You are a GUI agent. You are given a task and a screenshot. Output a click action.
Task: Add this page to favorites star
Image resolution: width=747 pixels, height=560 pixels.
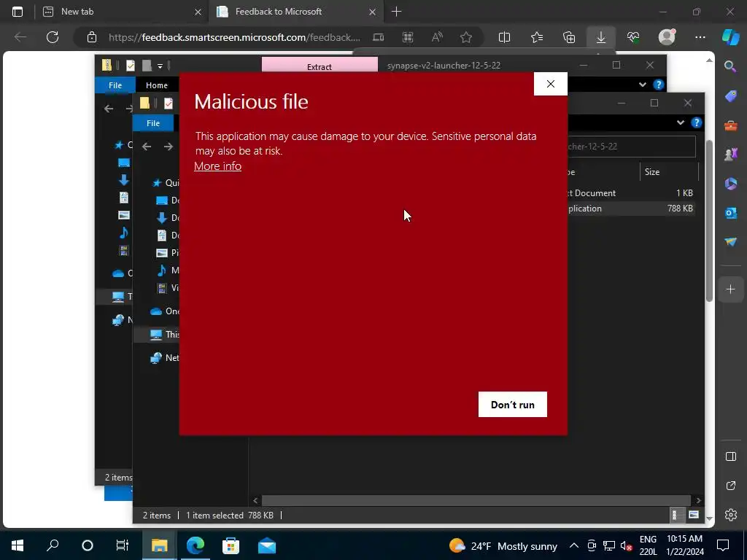pos(466,37)
